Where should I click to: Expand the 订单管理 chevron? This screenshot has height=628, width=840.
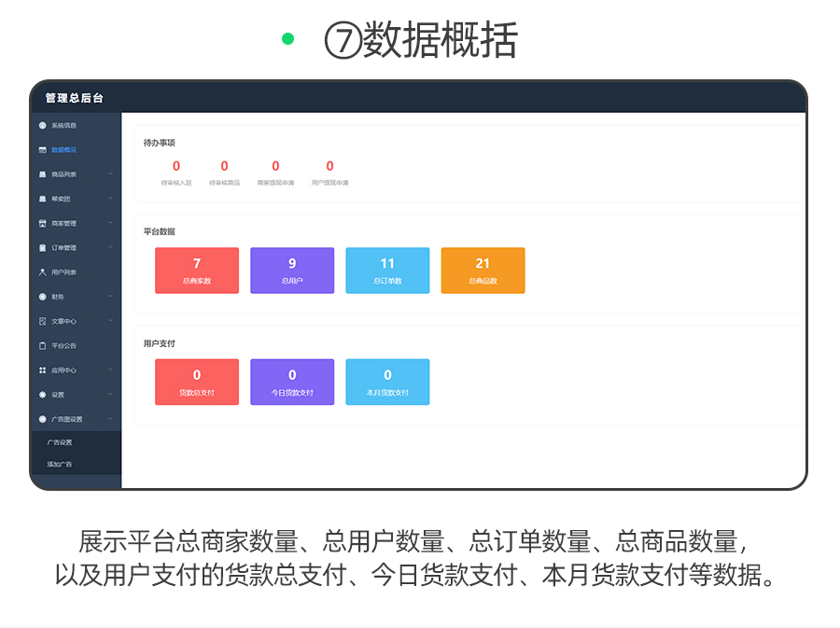pyautogui.click(x=110, y=247)
